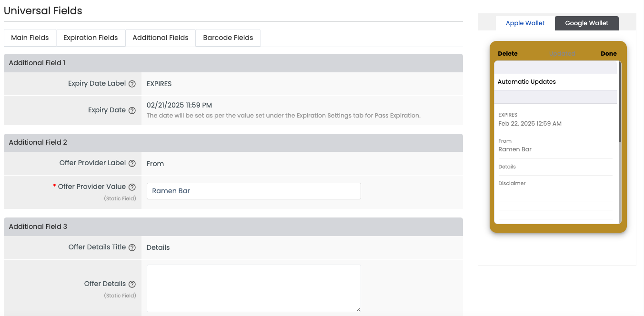Viewport: 644px width, 316px height.
Task: Switch preview to Google Wallet
Action: (x=587, y=23)
